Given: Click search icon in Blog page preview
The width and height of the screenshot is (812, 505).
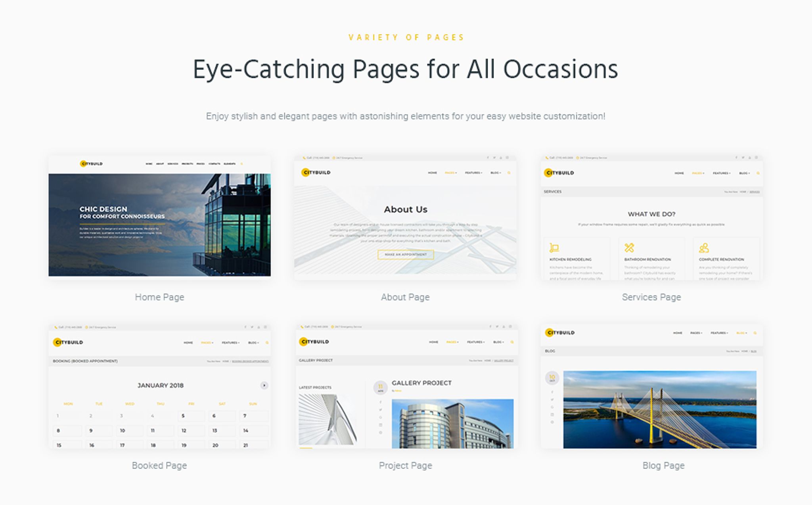Looking at the screenshot, I should [755, 333].
